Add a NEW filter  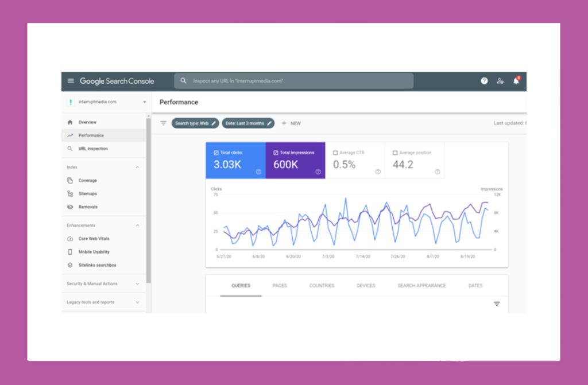coord(291,123)
